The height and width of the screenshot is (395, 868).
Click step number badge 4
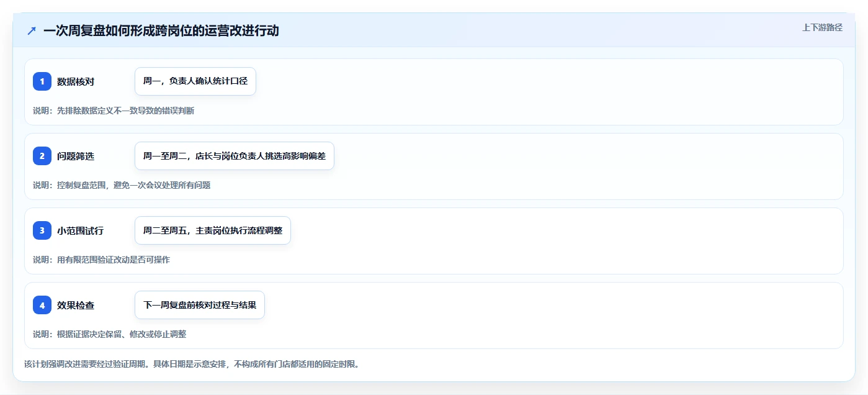pos(42,305)
